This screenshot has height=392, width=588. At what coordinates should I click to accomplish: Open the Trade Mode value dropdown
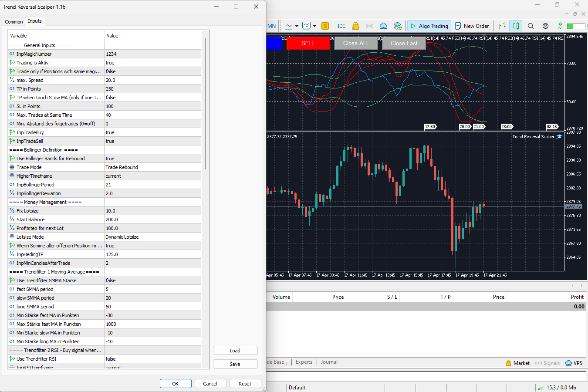pyautogui.click(x=152, y=167)
